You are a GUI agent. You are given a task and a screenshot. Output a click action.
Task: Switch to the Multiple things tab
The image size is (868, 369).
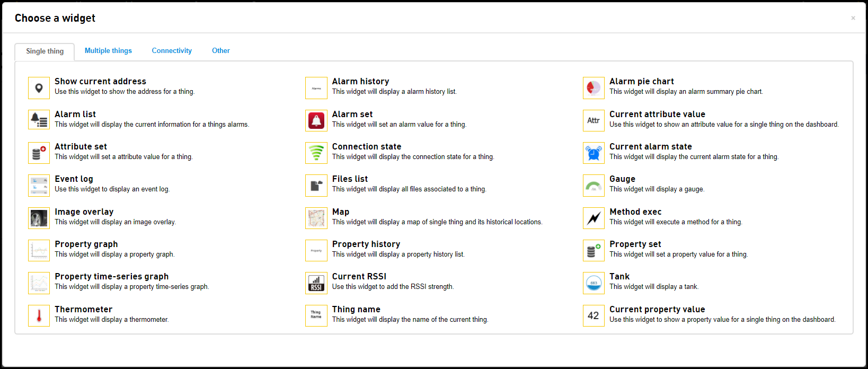[108, 51]
